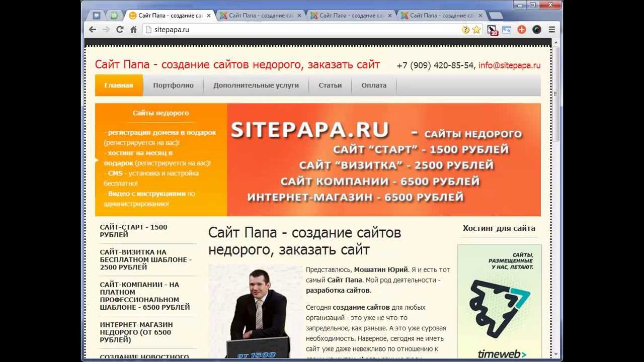Open the Портфолио menu item

pyautogui.click(x=174, y=85)
